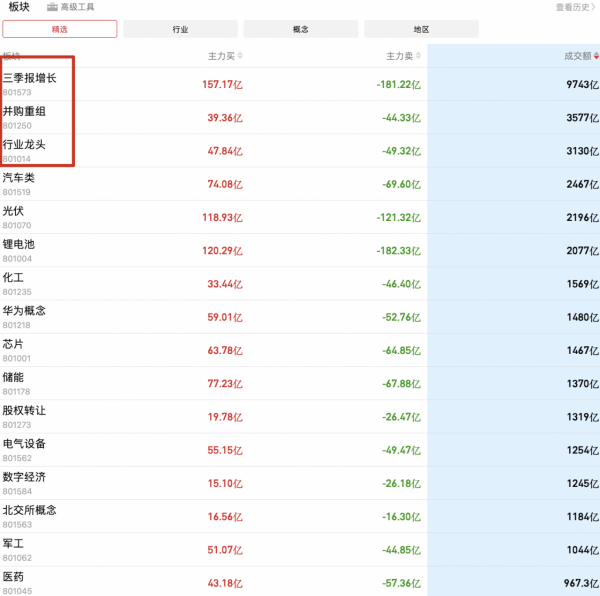The height and width of the screenshot is (596, 600).
Task: Open 光伏 sector row
Action: (x=300, y=217)
